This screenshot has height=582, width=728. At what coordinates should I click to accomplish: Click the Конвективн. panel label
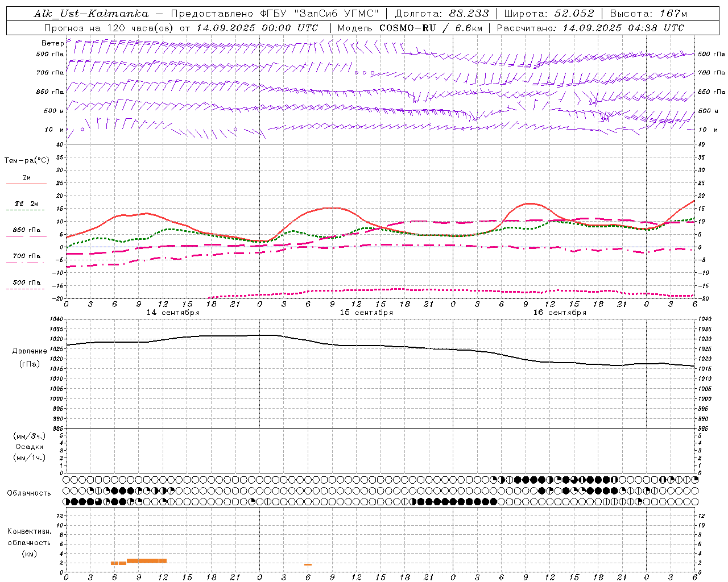(29, 531)
